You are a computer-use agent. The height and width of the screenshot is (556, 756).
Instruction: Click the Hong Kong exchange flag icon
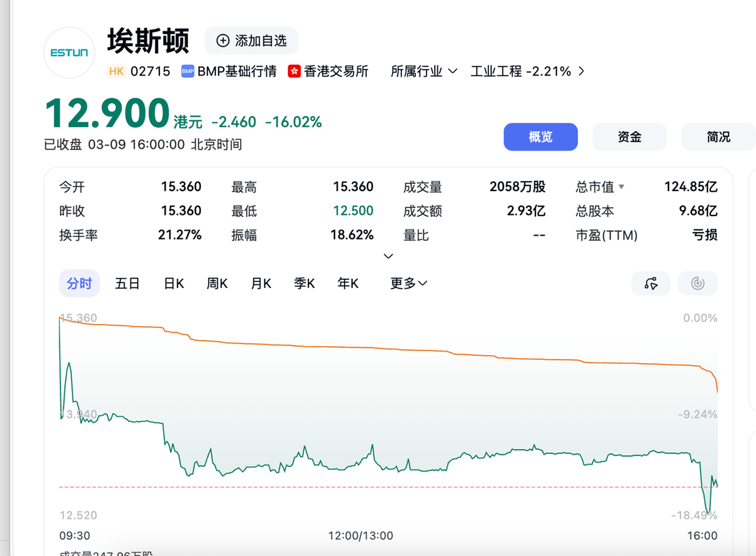(x=294, y=71)
